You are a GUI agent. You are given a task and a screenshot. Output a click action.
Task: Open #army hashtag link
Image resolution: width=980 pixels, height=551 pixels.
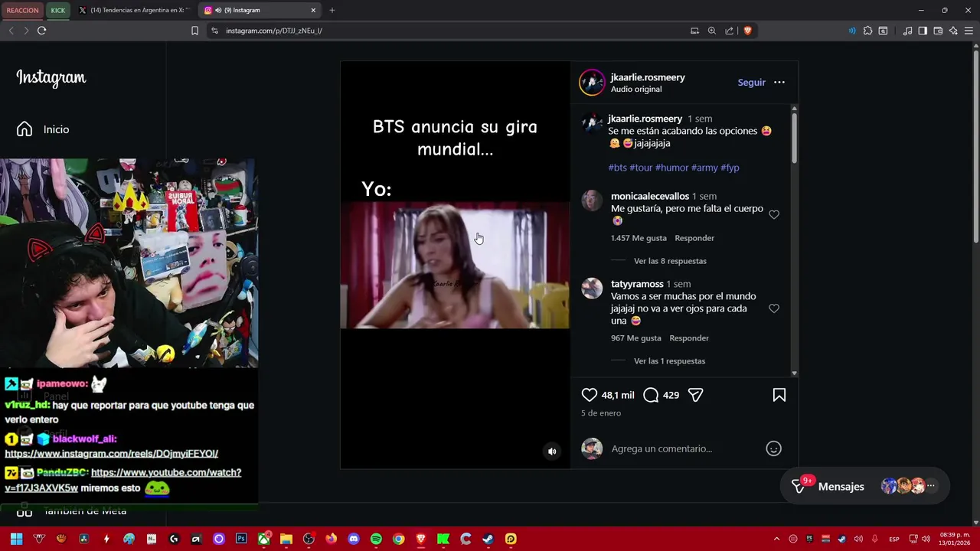(x=704, y=168)
